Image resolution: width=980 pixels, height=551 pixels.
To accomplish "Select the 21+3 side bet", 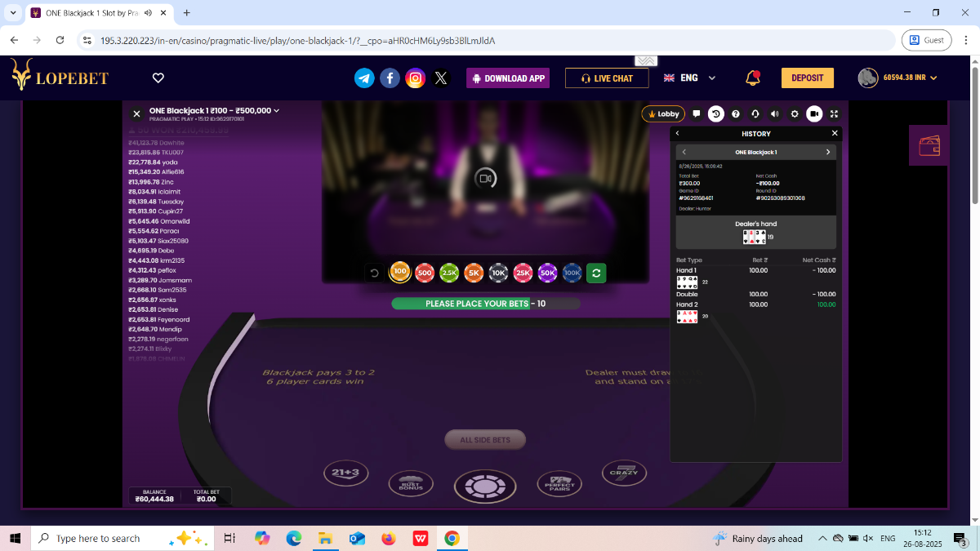I will (346, 472).
